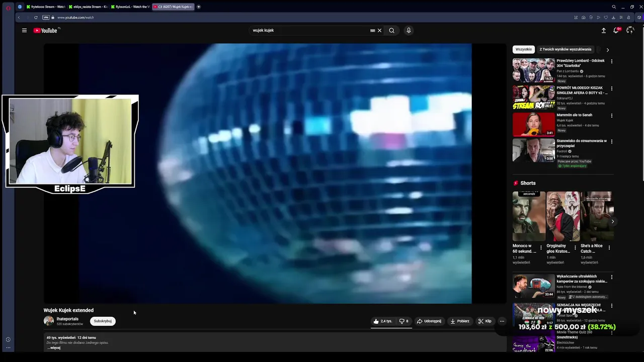Open the Opera menu logo
Screen dimensions: 644x362
(8, 7)
